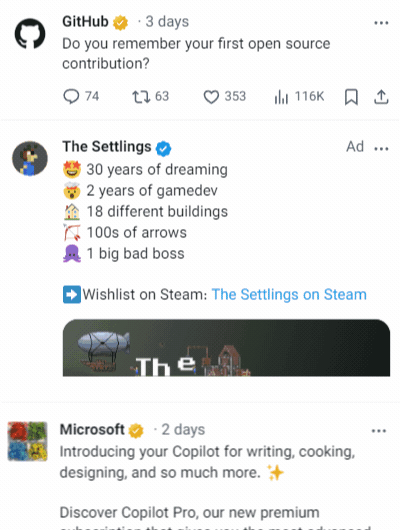Image resolution: width=400 pixels, height=530 pixels.
Task: Click the Microsoft logo avatar
Action: [x=27, y=441]
